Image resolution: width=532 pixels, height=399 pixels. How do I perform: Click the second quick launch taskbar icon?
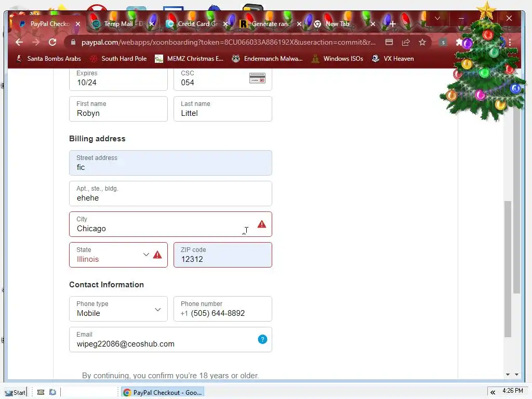pyautogui.click(x=52, y=393)
